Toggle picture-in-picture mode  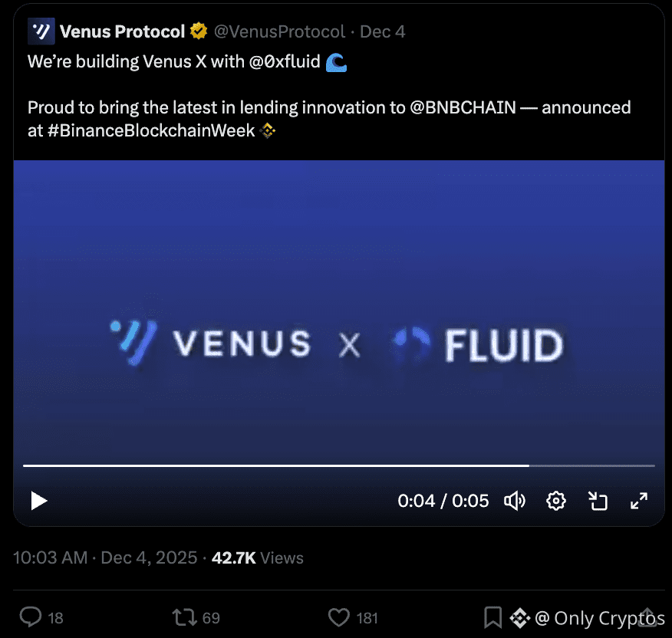(x=598, y=502)
